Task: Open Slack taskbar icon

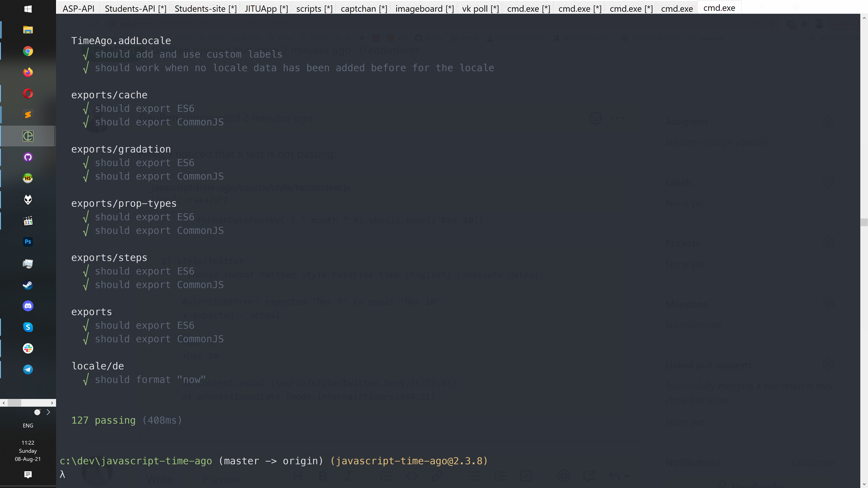Action: [28, 348]
